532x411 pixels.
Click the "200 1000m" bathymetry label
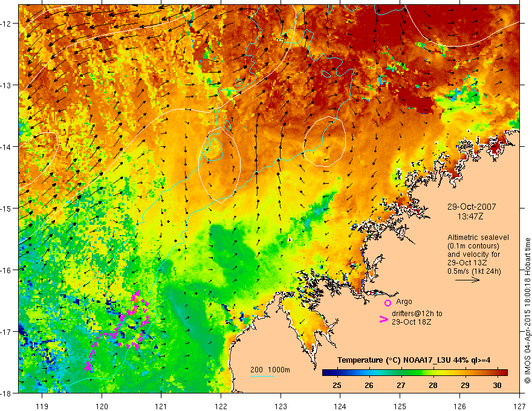click(270, 370)
